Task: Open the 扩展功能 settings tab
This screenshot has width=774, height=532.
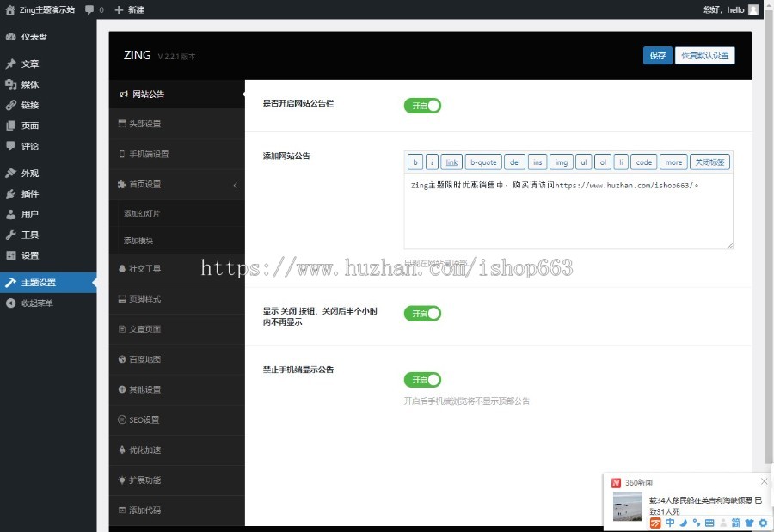Action: click(x=176, y=480)
